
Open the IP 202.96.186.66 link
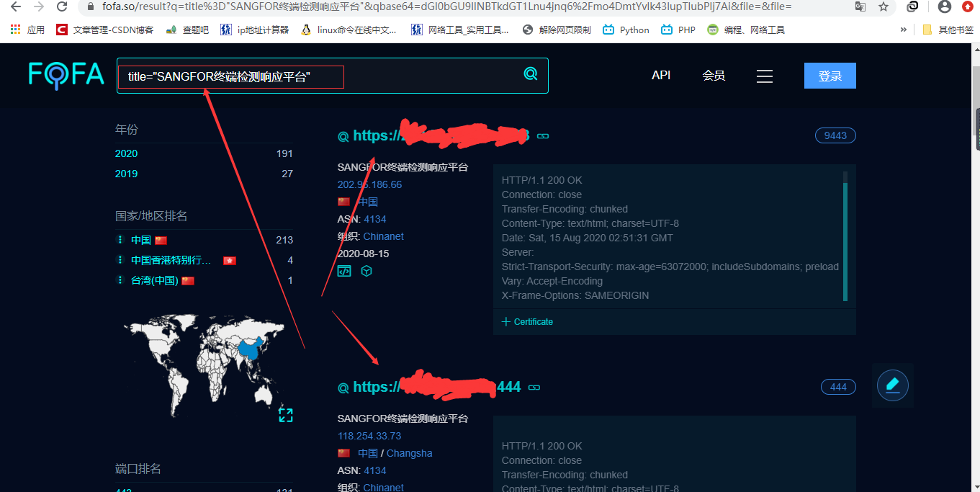tap(369, 184)
